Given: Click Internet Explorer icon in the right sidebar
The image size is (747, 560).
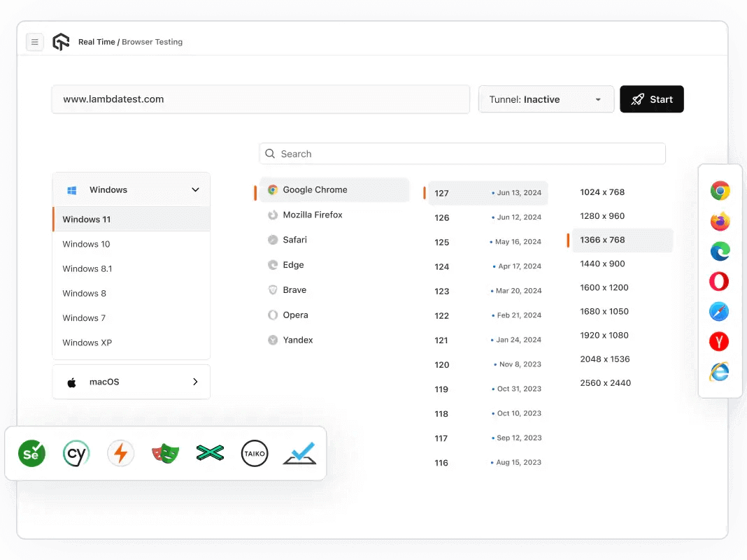Looking at the screenshot, I should coord(720,371).
